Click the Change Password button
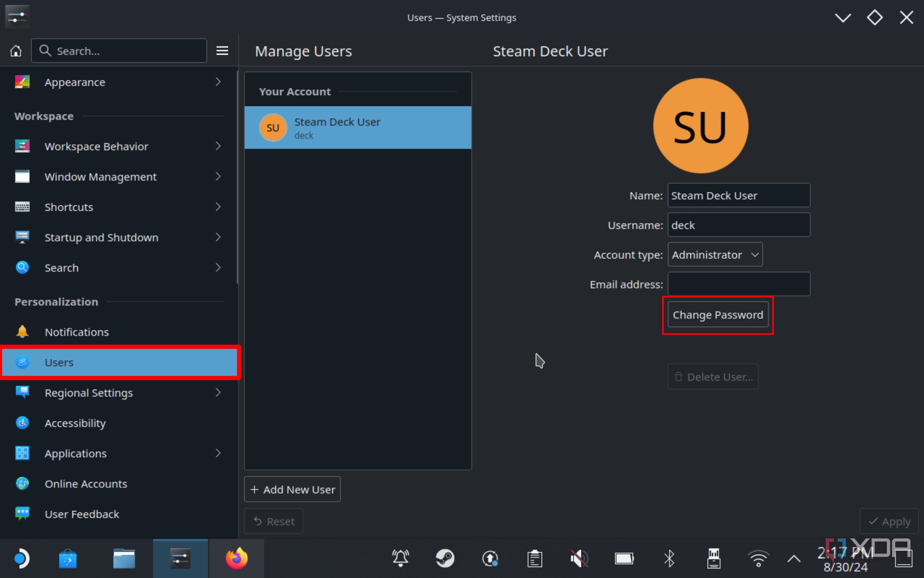The height and width of the screenshot is (578, 924). (x=718, y=315)
